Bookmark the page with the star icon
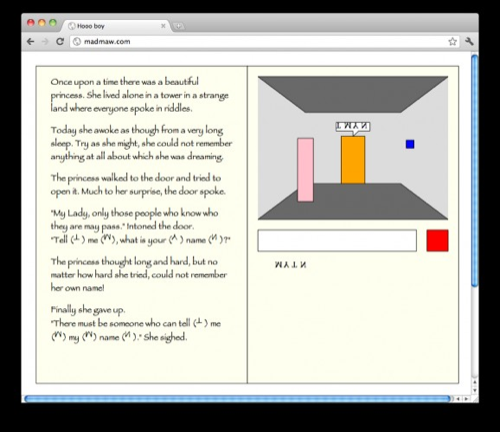The width and height of the screenshot is (500, 432). point(452,42)
